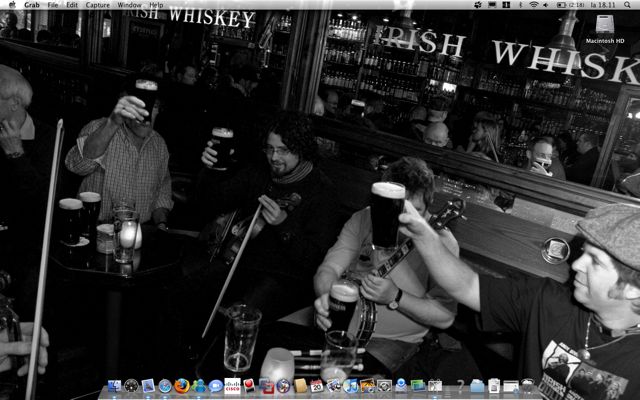Viewport: 640px width, 400px height.
Task: Launch the Cisco app from the Dock
Action: pos(232,386)
